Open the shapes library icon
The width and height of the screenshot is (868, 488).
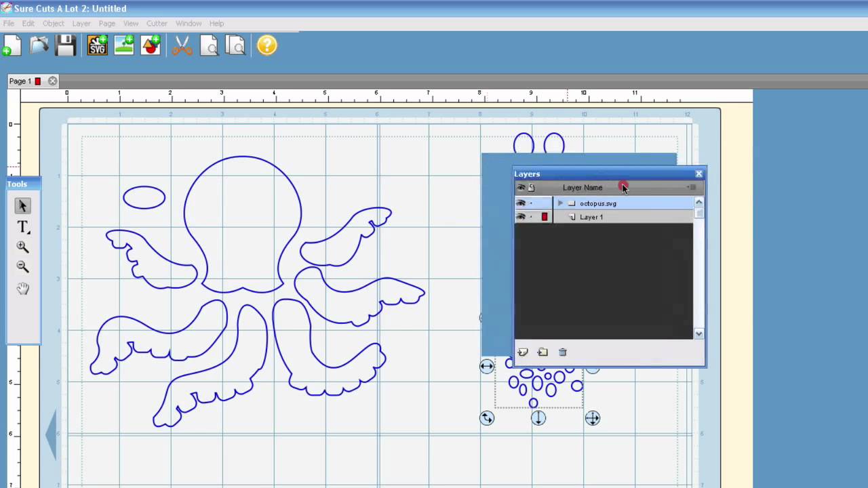point(151,45)
